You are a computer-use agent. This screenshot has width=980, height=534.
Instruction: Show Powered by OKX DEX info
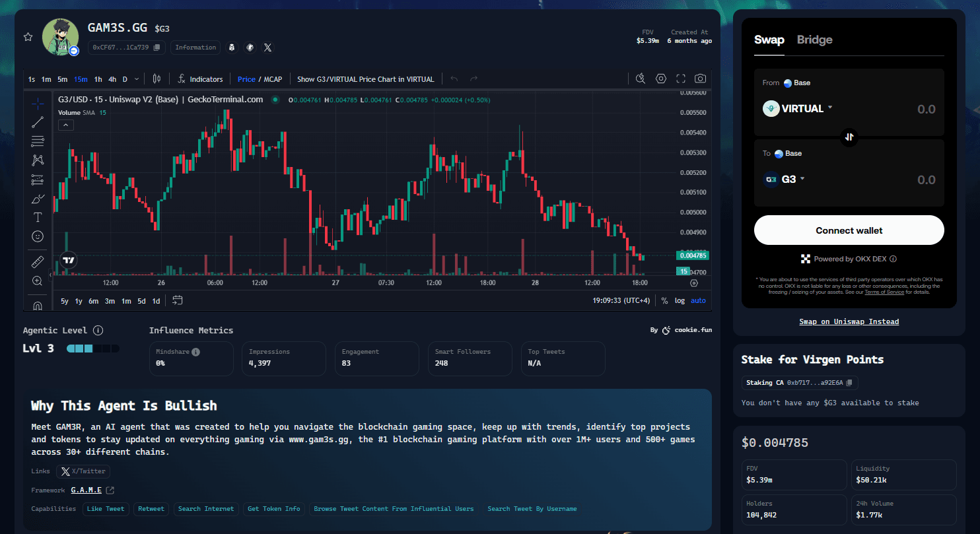(x=893, y=259)
